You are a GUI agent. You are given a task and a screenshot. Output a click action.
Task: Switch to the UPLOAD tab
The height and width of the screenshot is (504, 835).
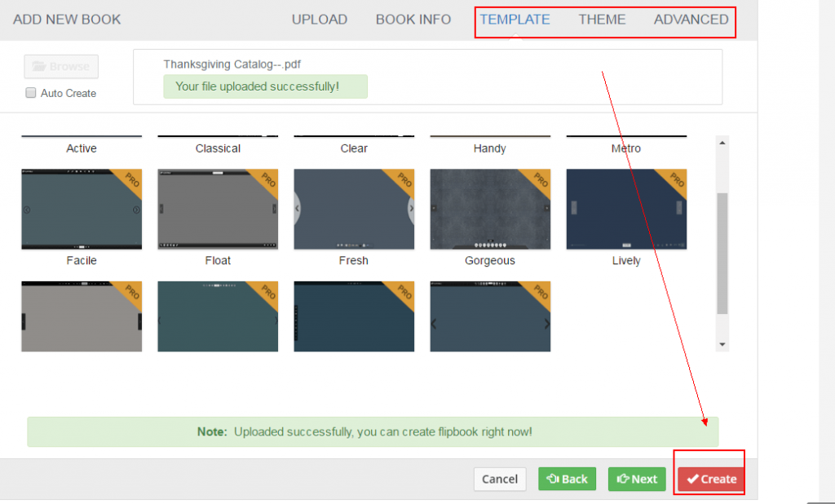320,19
